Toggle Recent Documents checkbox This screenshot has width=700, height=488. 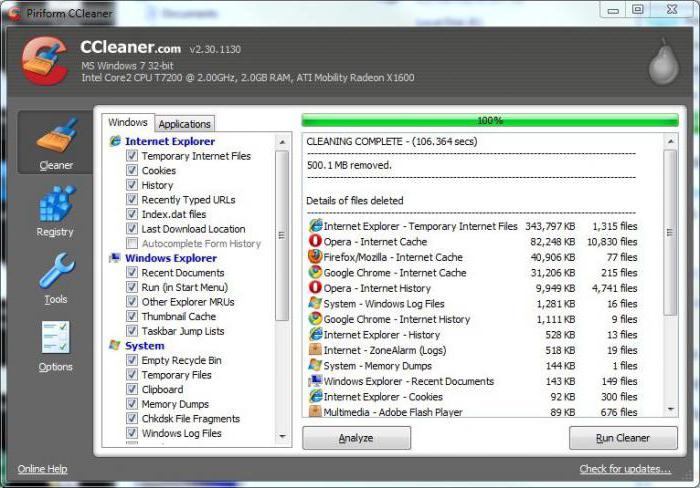(x=132, y=272)
